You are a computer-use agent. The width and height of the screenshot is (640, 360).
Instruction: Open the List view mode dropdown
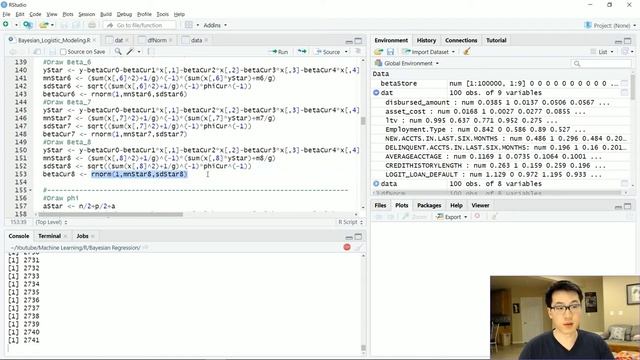602,52
